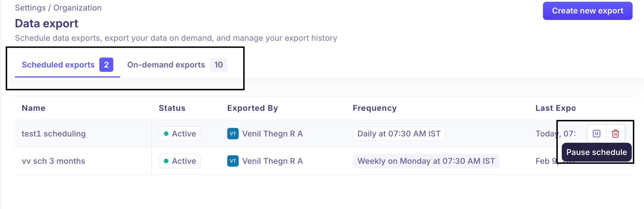Pause the test1 scheduling export schedule
Image resolution: width=644 pixels, height=209 pixels.
pyautogui.click(x=596, y=134)
